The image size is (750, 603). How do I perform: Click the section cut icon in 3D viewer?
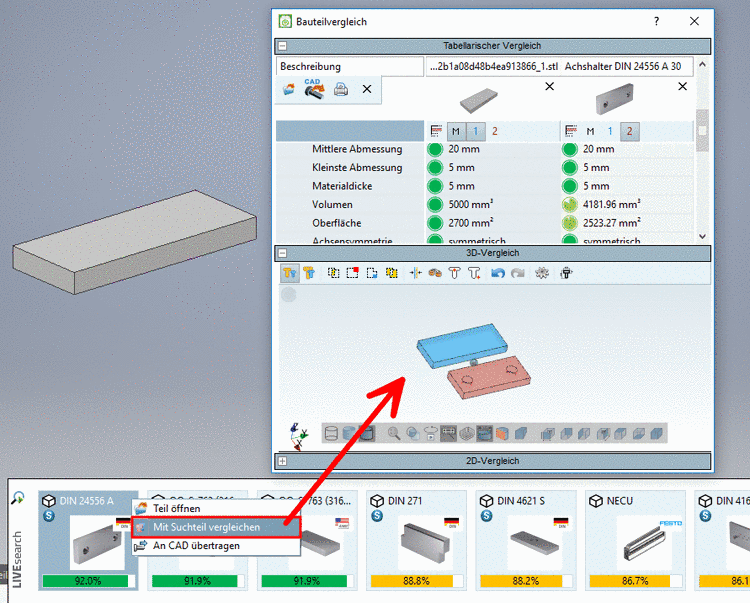466,433
